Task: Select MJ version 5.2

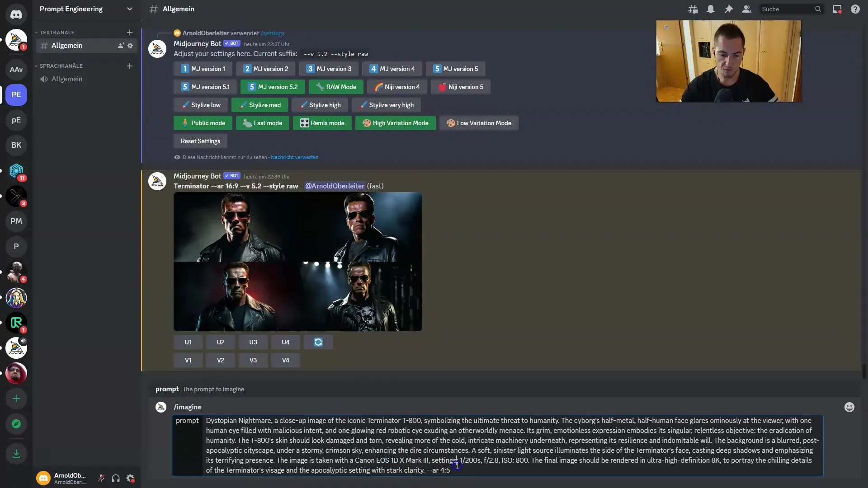Action: (x=273, y=87)
